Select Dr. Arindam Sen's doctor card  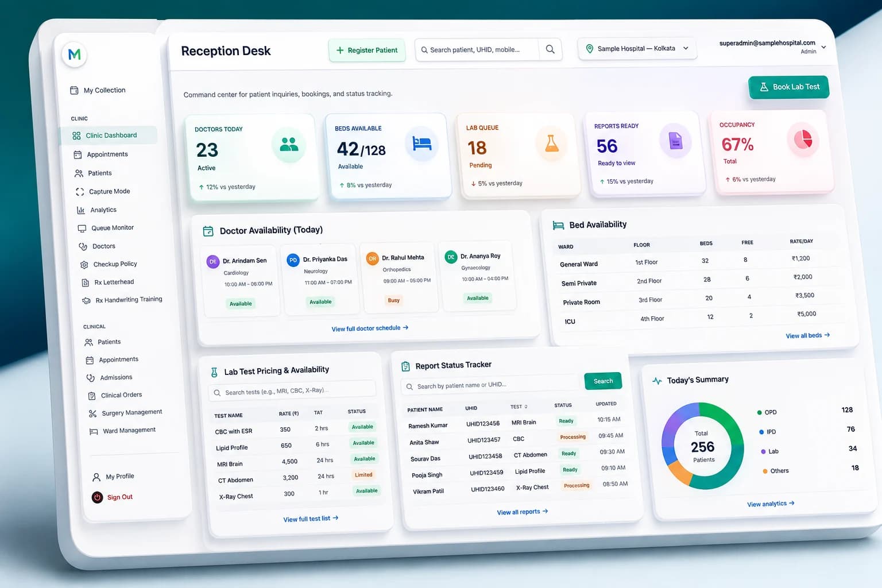click(x=241, y=282)
